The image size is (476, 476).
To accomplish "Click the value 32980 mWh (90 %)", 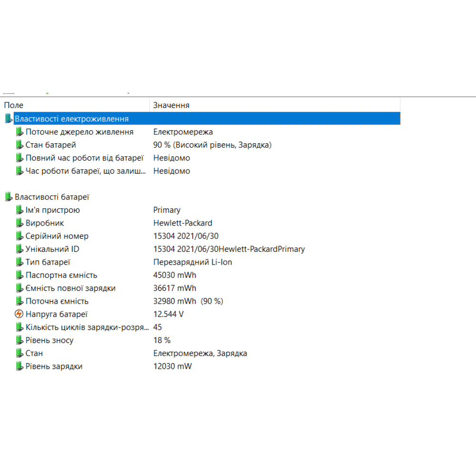I will (188, 301).
